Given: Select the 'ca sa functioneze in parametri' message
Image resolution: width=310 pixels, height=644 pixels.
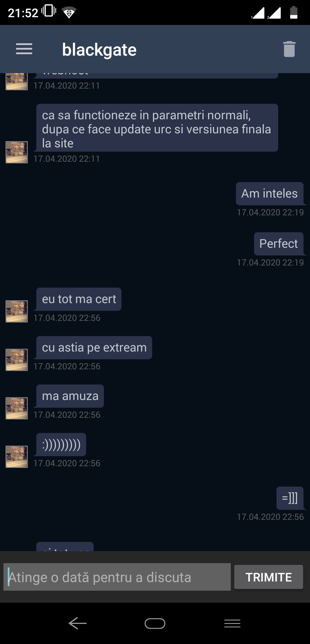Looking at the screenshot, I should (x=157, y=128).
